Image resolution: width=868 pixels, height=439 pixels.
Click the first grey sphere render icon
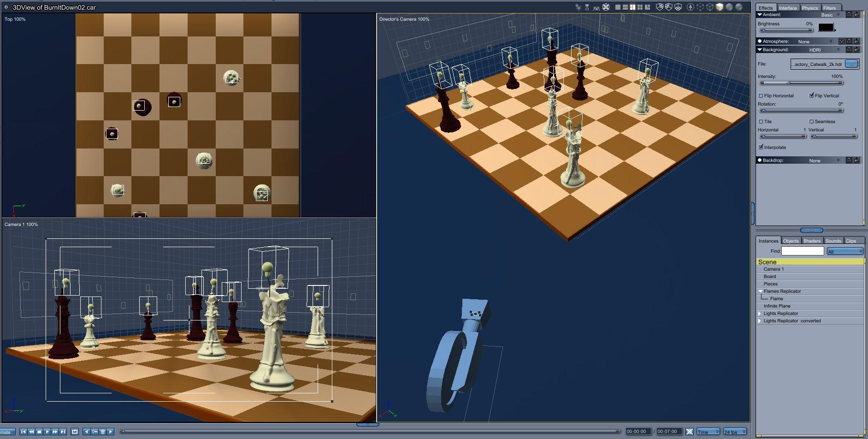(x=729, y=7)
